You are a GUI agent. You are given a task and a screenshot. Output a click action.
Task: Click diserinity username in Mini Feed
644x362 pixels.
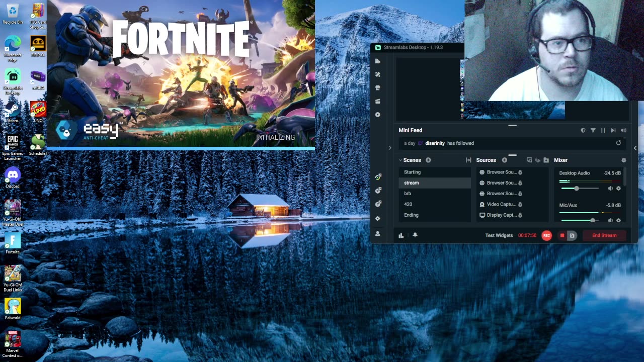(435, 143)
